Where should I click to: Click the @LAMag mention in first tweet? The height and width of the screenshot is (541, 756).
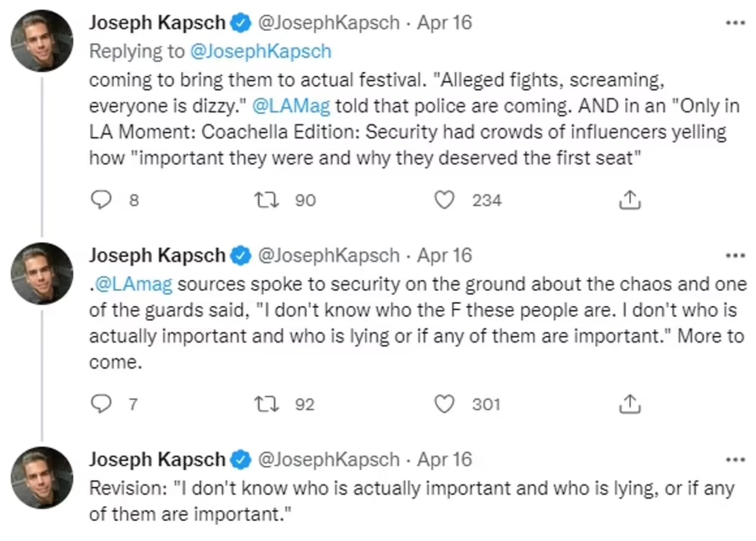tap(291, 106)
